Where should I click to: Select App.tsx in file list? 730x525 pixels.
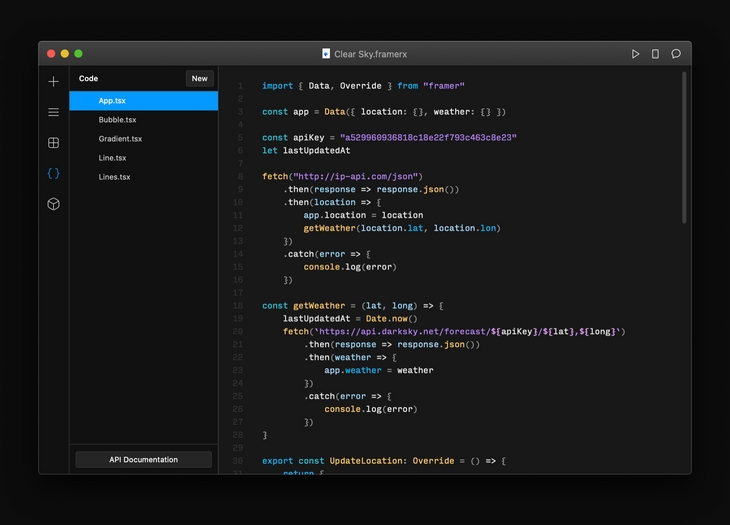pos(112,101)
